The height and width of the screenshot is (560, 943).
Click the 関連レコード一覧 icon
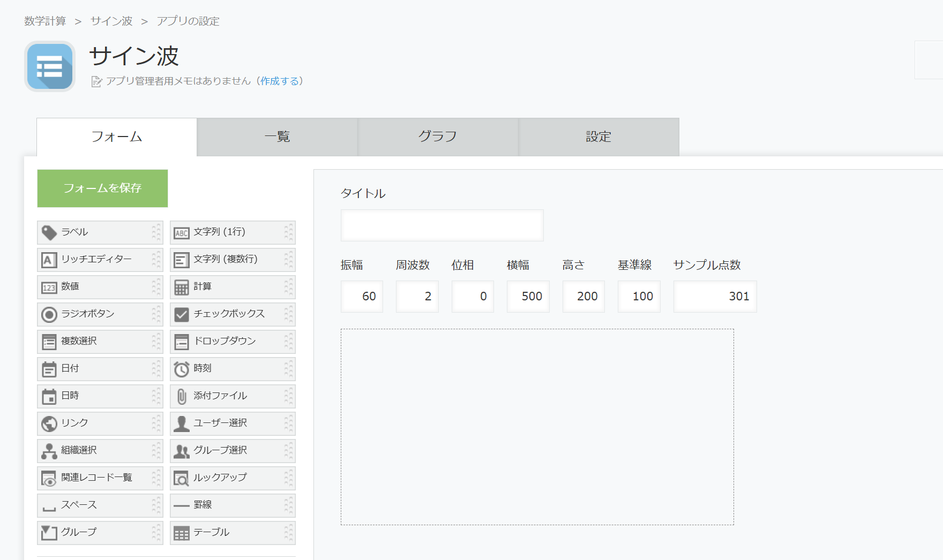(x=49, y=479)
